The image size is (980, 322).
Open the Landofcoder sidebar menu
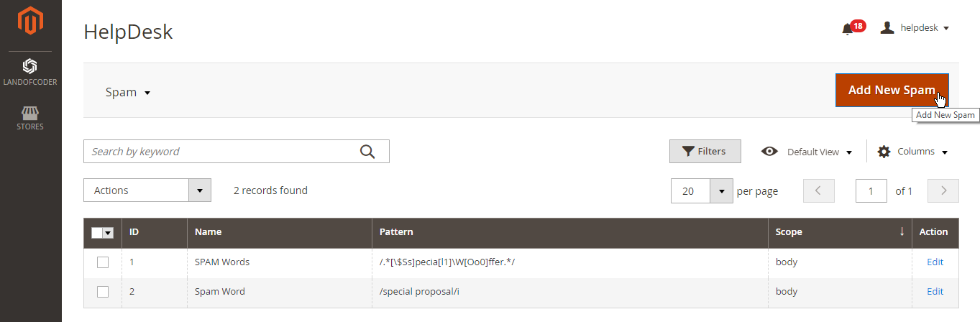click(30, 73)
